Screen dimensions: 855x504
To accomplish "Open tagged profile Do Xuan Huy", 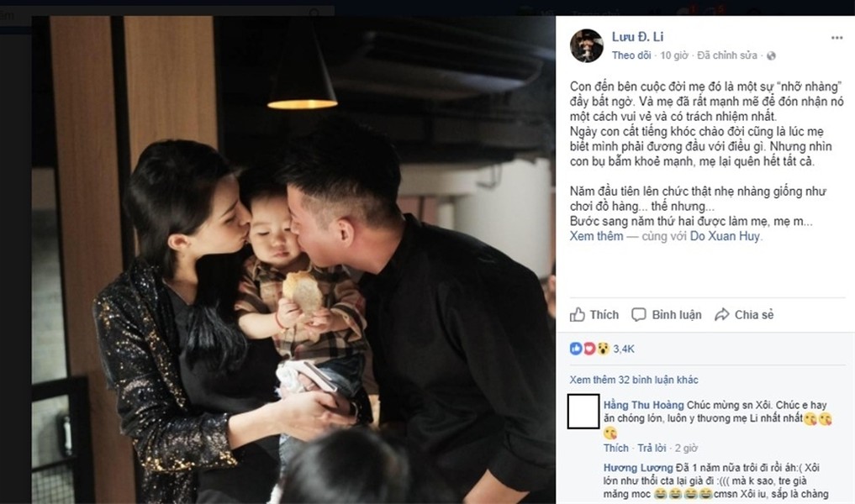I will pyautogui.click(x=725, y=236).
